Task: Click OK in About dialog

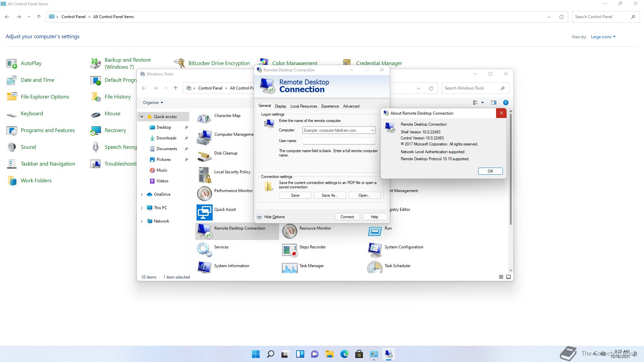Action: (x=490, y=171)
